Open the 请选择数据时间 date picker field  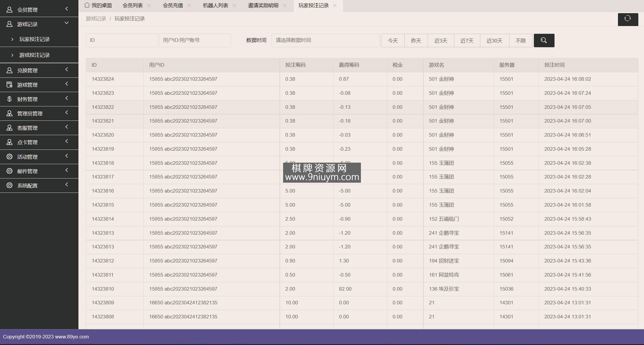[325, 40]
